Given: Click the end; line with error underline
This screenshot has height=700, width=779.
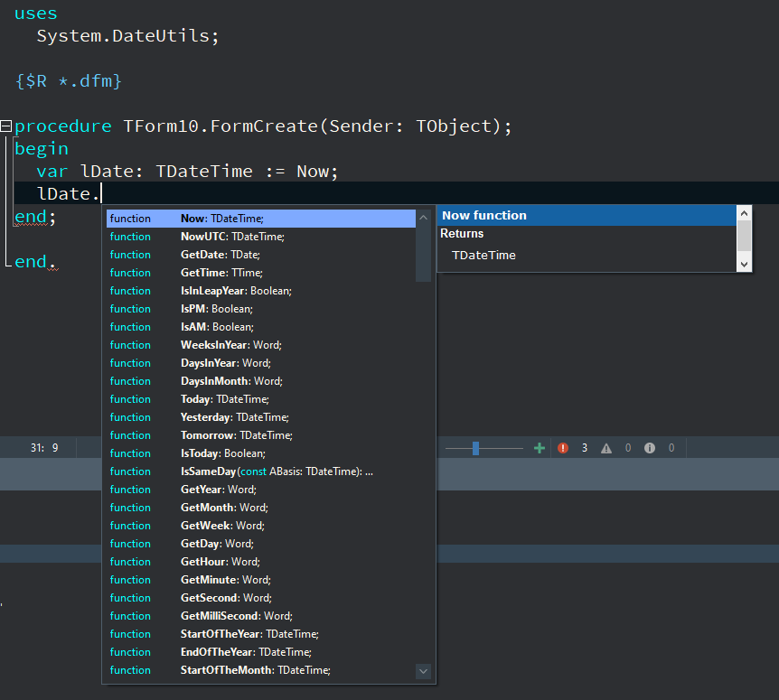Looking at the screenshot, I should point(35,217).
